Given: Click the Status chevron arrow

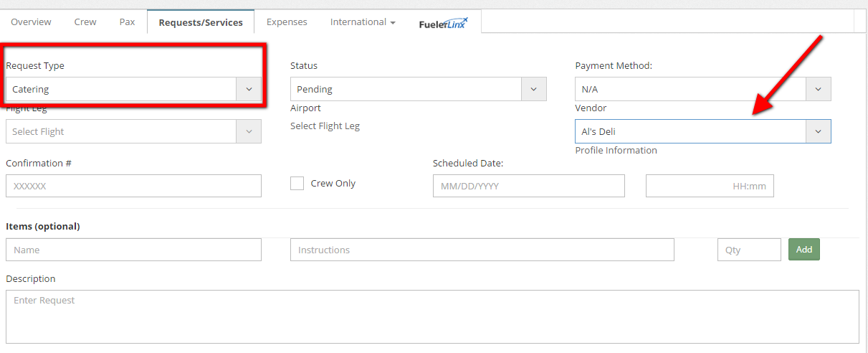Looking at the screenshot, I should tap(533, 89).
